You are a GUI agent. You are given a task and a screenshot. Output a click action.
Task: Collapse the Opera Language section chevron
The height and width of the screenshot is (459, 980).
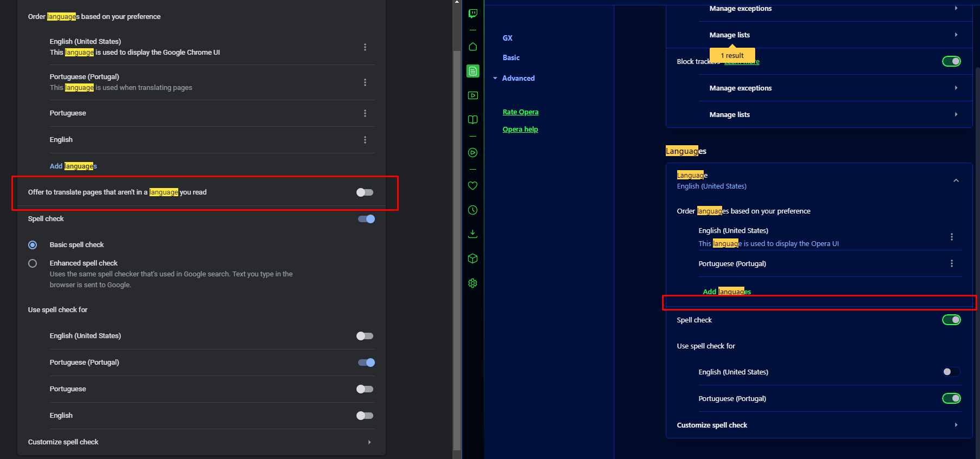click(956, 180)
